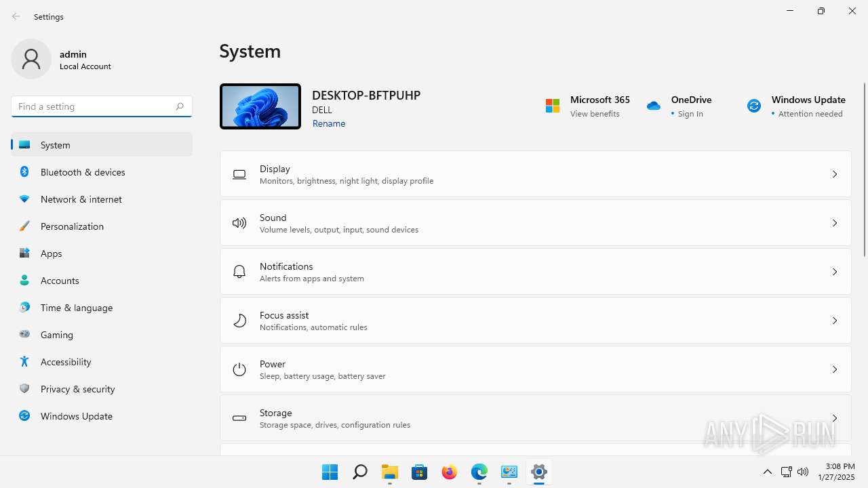The image size is (868, 488).
Task: Expand the Power settings chevron
Action: (x=835, y=369)
